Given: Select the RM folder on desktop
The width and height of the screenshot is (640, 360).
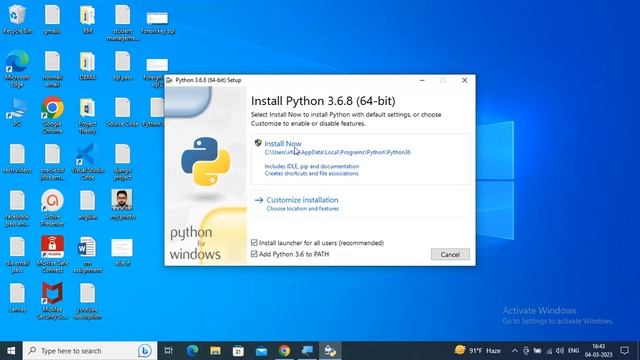Looking at the screenshot, I should 87,19.
